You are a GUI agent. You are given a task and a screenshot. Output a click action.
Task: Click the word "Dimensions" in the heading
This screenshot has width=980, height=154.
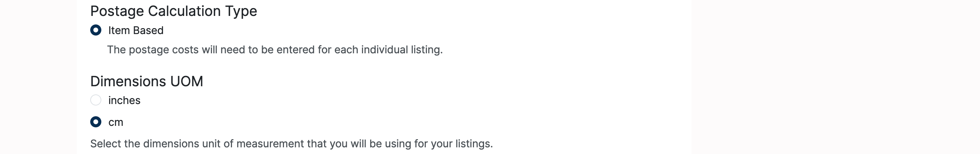pyautogui.click(x=128, y=81)
